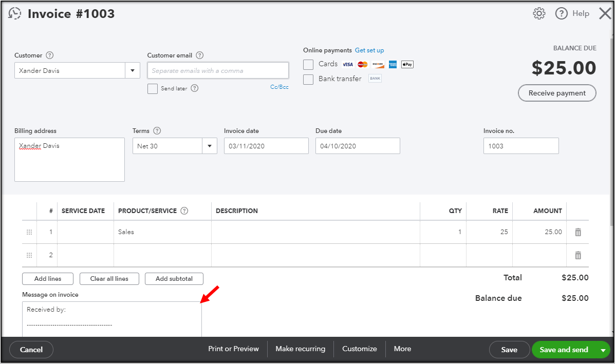Check the Cards online payment option

(x=308, y=65)
